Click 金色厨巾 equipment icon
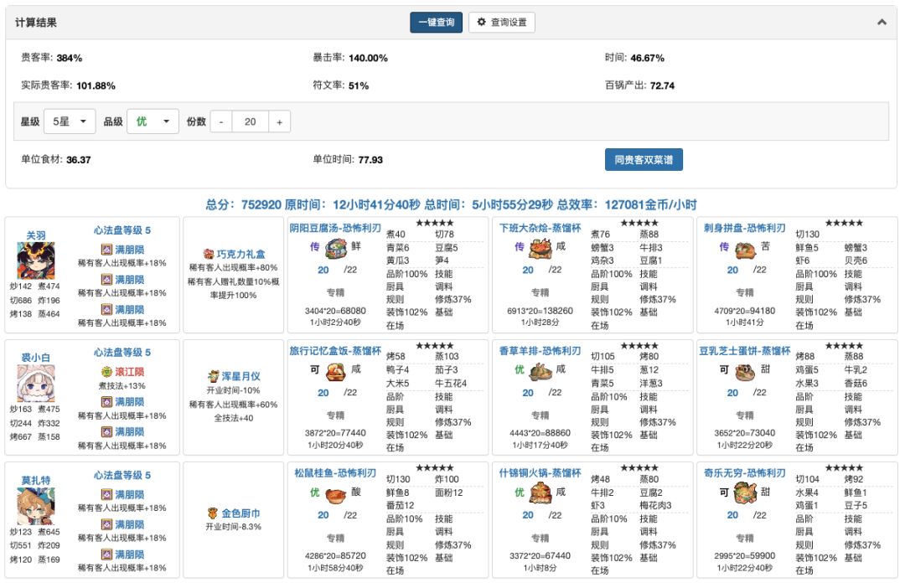 [x=213, y=513]
